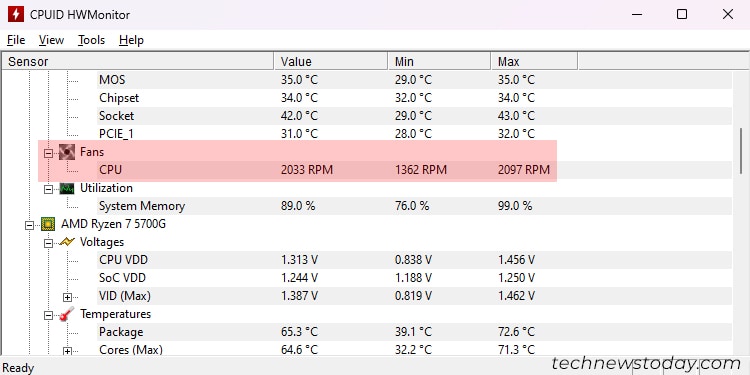750x375 pixels.
Task: Select the Cores (Max) row
Action: point(414,350)
